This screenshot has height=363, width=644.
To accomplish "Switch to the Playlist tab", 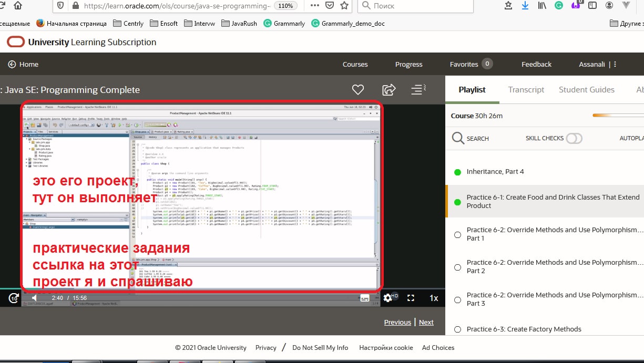I will [472, 90].
